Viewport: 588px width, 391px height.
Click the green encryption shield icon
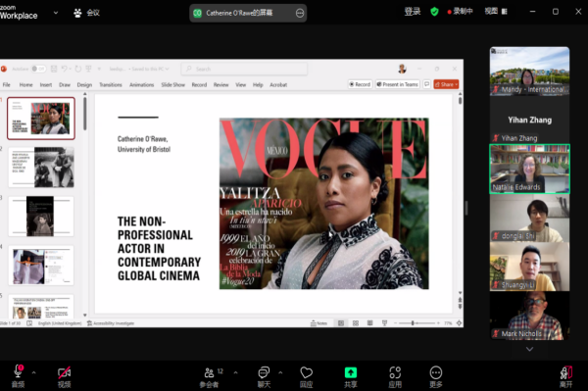(x=434, y=12)
